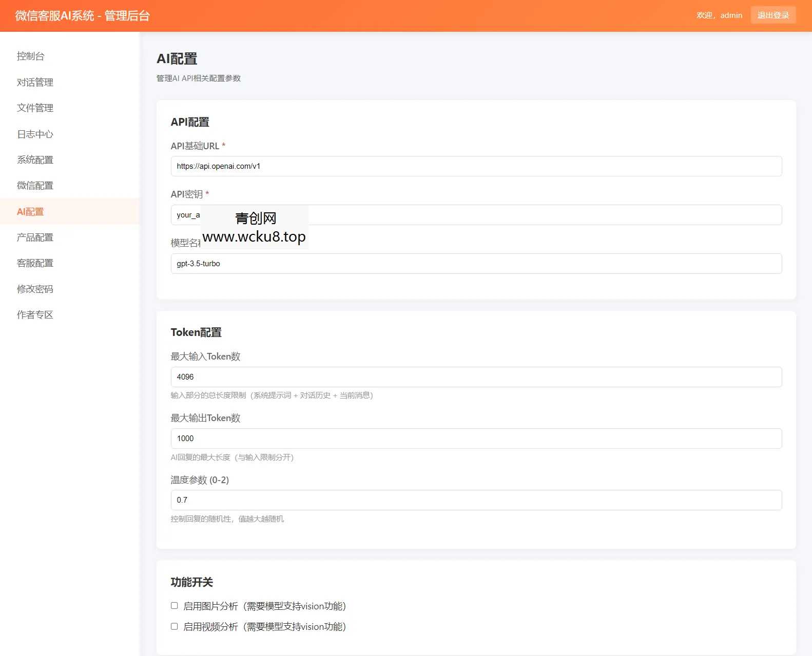The image size is (812, 656).
Task: Select the active AI配置 menu item
Action: tap(69, 211)
